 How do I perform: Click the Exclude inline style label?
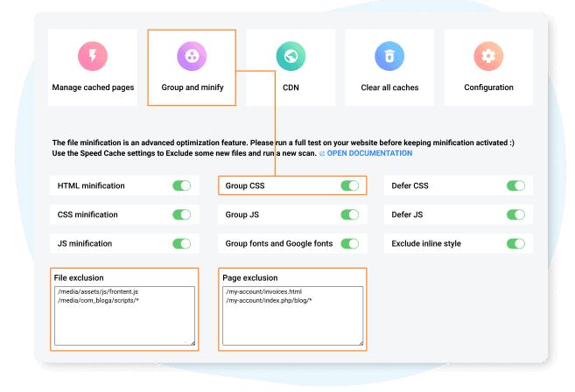point(426,243)
